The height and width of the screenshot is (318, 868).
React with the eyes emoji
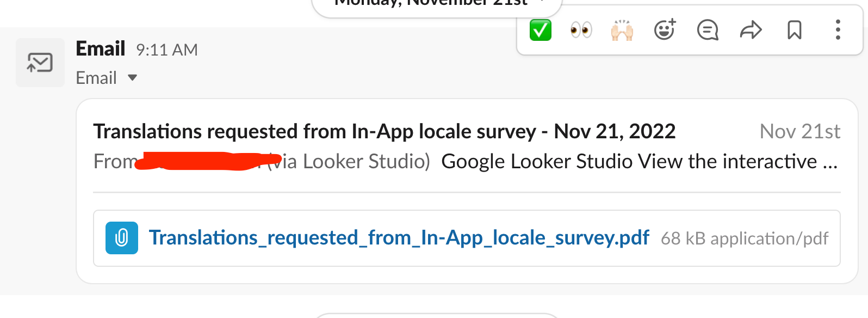(x=581, y=30)
